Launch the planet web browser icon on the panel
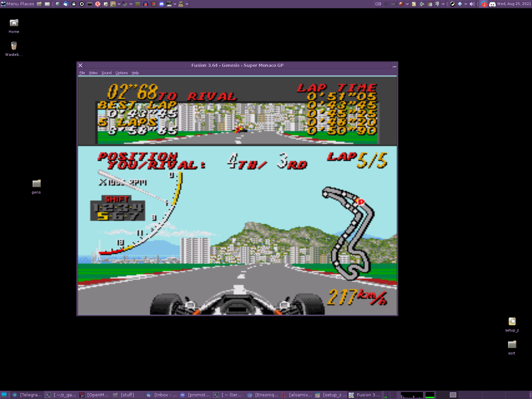The image size is (532, 399). [x=58, y=4]
